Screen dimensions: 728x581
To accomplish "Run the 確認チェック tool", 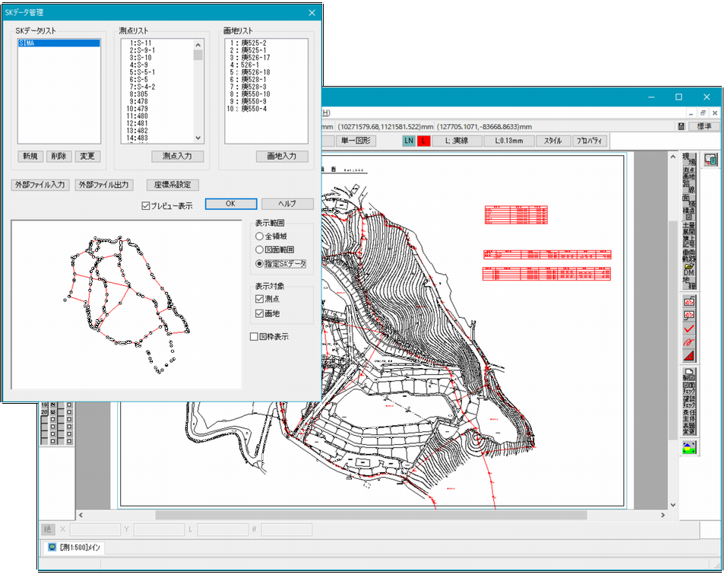I will [x=689, y=402].
